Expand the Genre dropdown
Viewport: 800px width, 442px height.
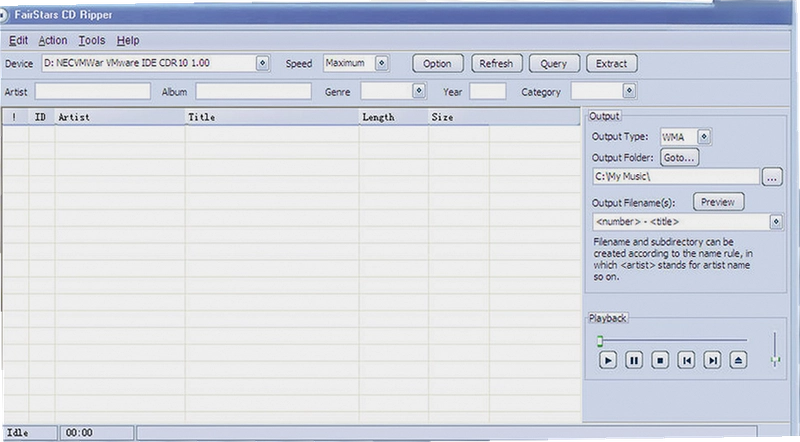click(419, 91)
